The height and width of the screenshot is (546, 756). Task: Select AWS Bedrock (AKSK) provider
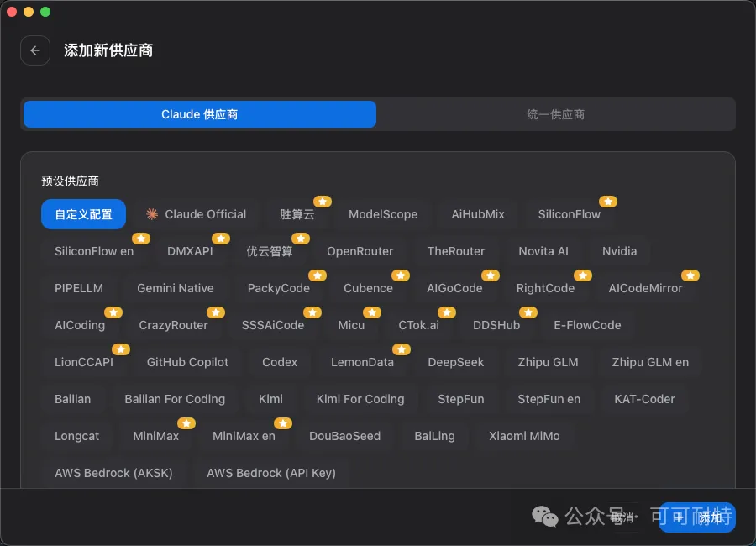click(113, 473)
